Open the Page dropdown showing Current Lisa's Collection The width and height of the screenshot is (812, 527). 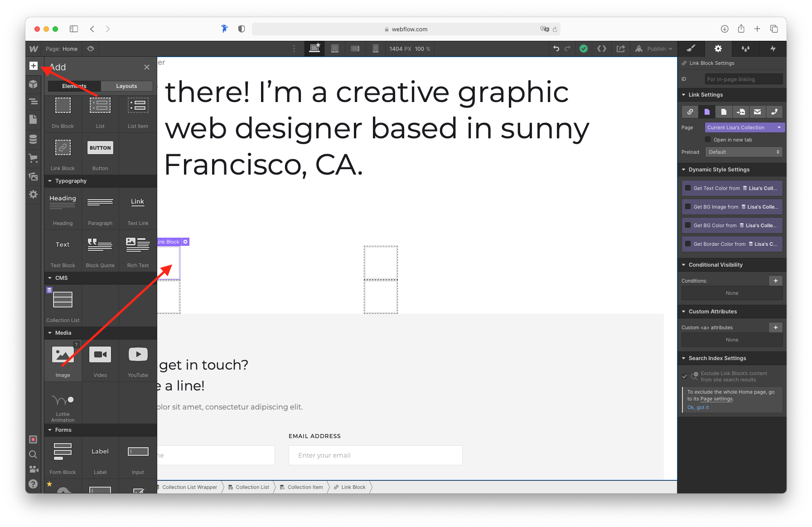(744, 127)
